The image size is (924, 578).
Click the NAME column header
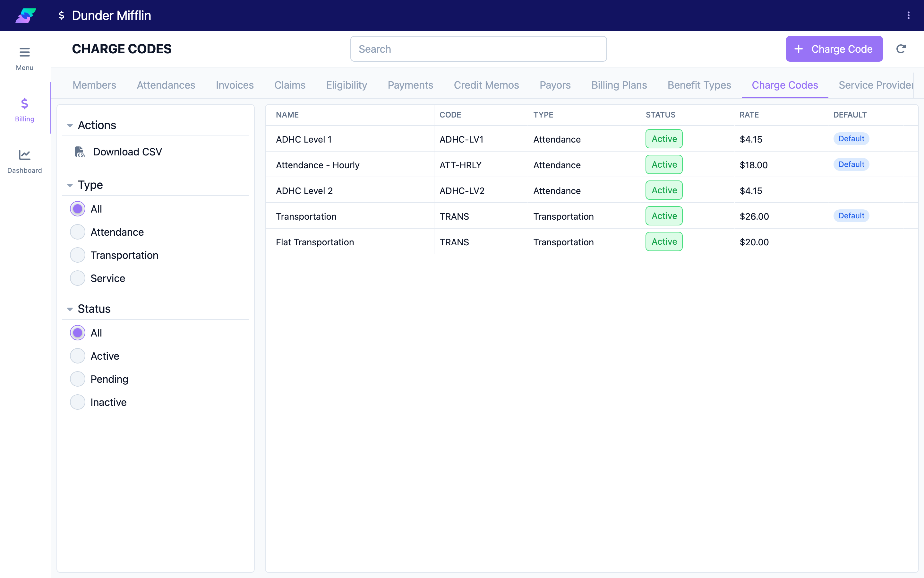(x=287, y=115)
